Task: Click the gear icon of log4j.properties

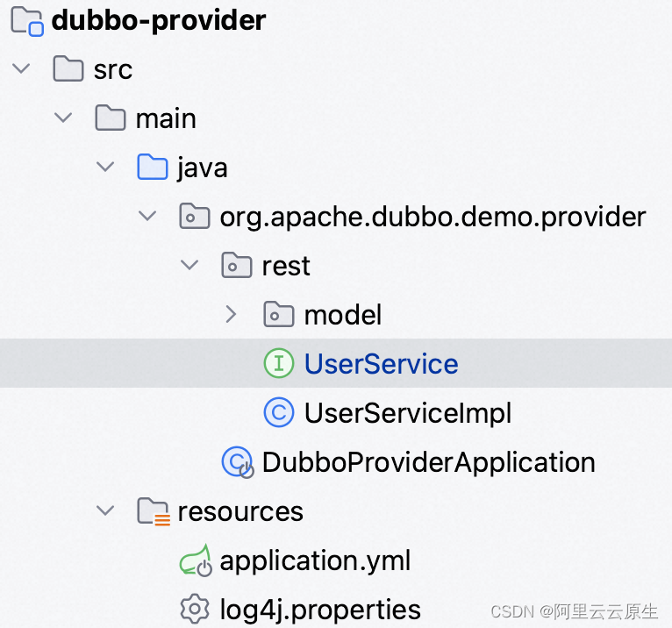Action: pyautogui.click(x=195, y=610)
